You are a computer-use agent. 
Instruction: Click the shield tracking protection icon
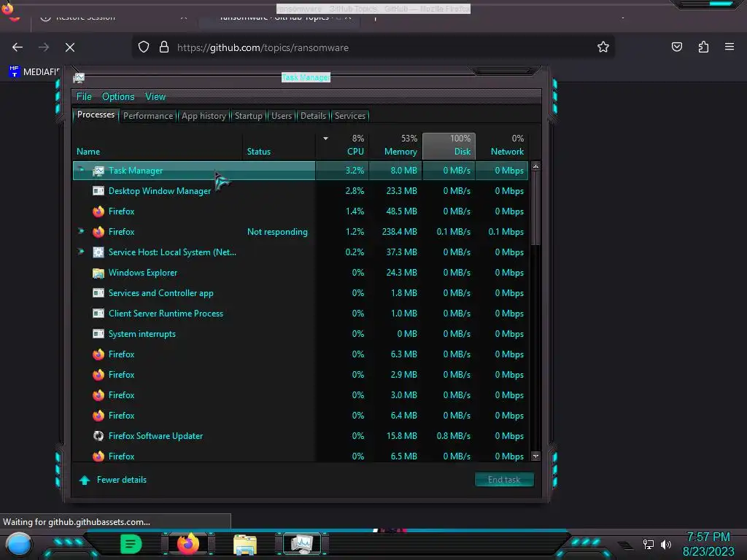144,47
